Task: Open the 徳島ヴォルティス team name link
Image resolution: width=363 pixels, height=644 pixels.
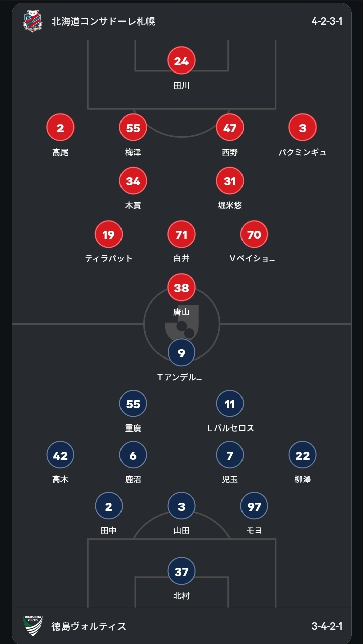Action: coord(89,626)
